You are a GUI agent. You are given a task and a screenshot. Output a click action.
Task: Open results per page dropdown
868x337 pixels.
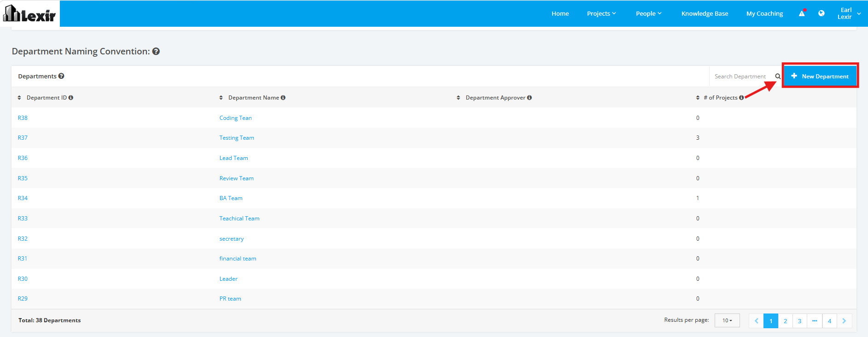tap(727, 320)
